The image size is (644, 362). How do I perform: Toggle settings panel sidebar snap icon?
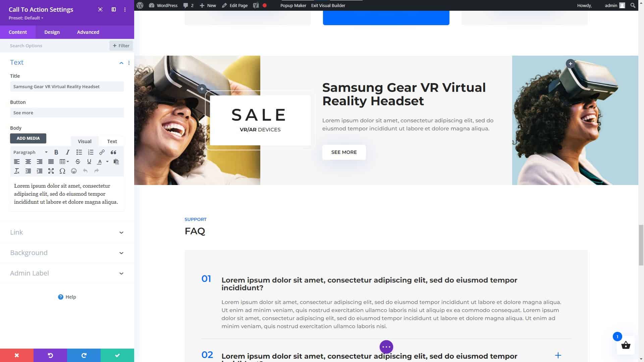(x=114, y=9)
